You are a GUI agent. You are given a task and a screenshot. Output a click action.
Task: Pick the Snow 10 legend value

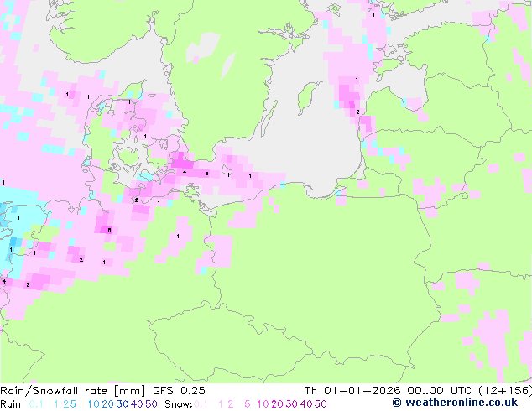(263, 404)
